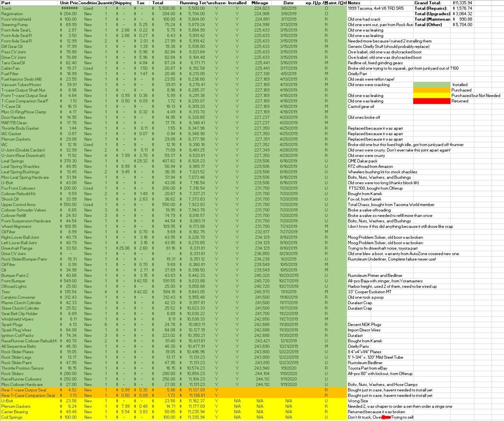
Task: Click the 'Driveshaft Flange' cell
Action: [x=30, y=248]
